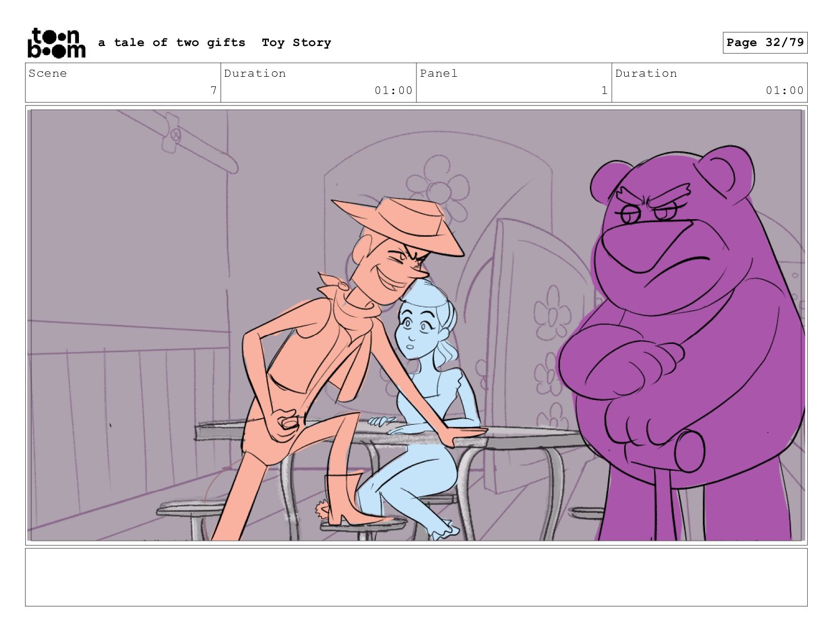Click the empty notes box below panel

[416, 577]
